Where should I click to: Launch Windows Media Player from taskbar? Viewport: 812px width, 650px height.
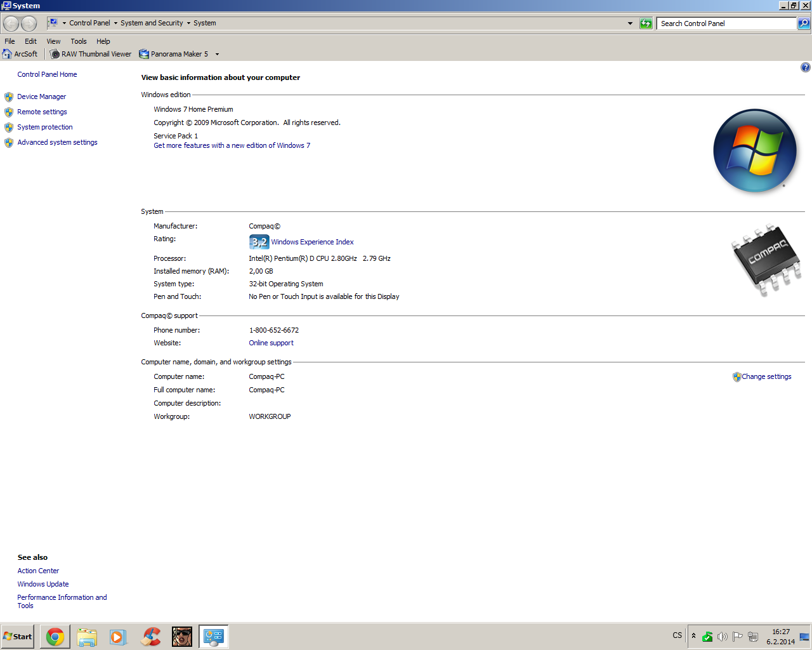(x=118, y=637)
